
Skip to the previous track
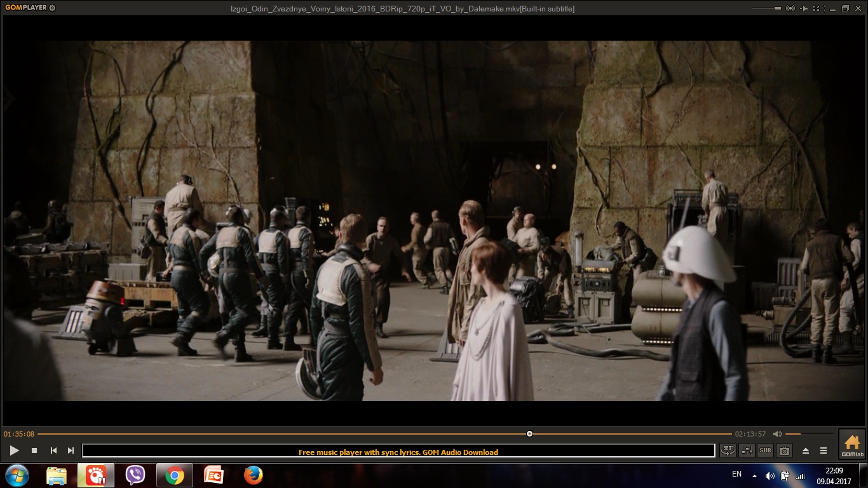click(53, 451)
